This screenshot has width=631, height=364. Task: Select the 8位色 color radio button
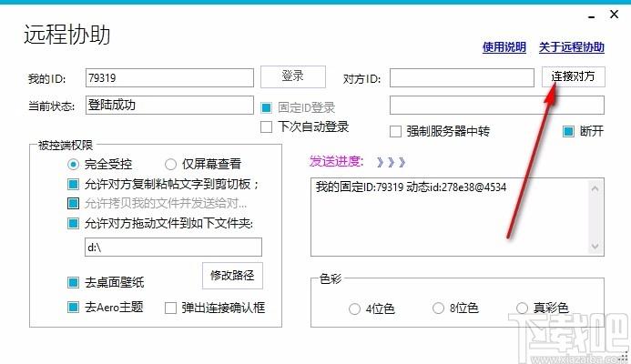click(438, 308)
